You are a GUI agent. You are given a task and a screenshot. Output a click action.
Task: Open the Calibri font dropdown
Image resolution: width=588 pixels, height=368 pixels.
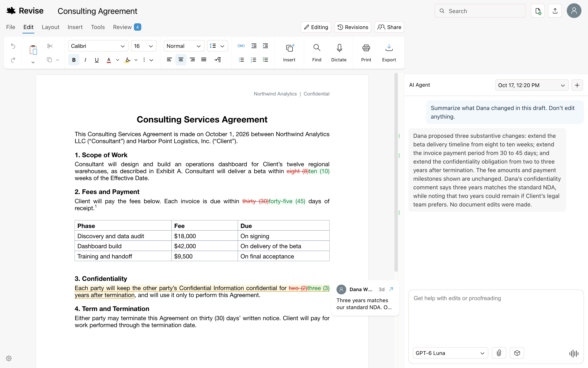coord(98,46)
